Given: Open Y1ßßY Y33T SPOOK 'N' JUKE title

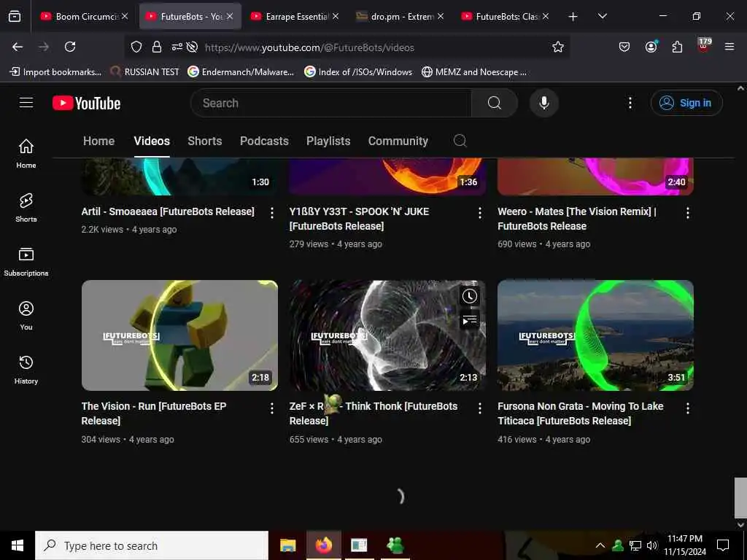Looking at the screenshot, I should click(359, 219).
